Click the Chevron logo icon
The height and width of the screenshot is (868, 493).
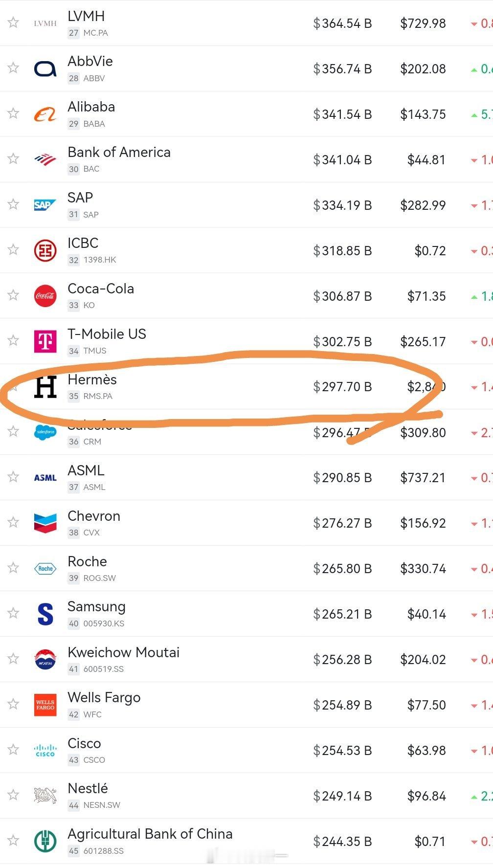(x=45, y=523)
